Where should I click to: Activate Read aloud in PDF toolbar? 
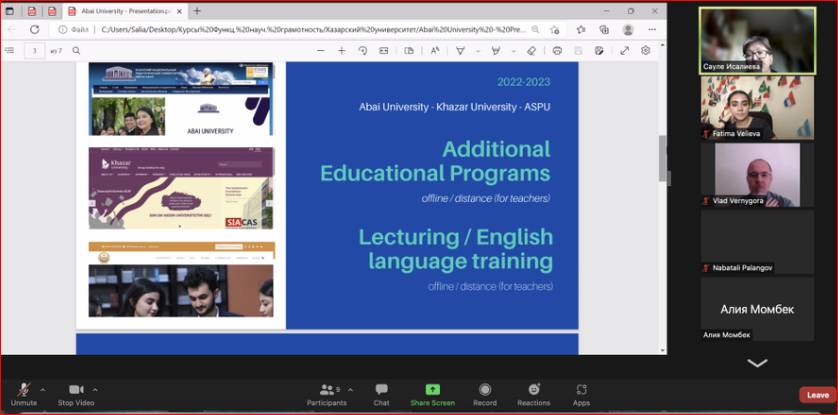pos(435,51)
